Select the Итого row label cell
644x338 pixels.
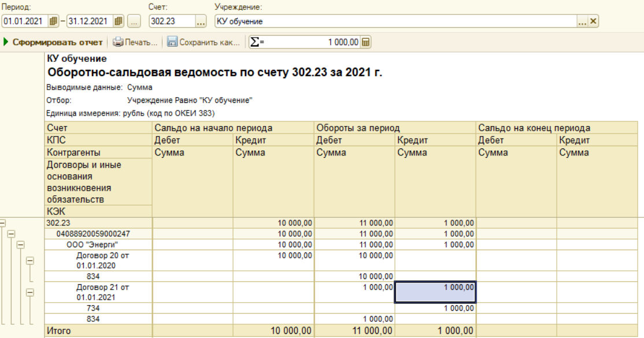point(98,331)
